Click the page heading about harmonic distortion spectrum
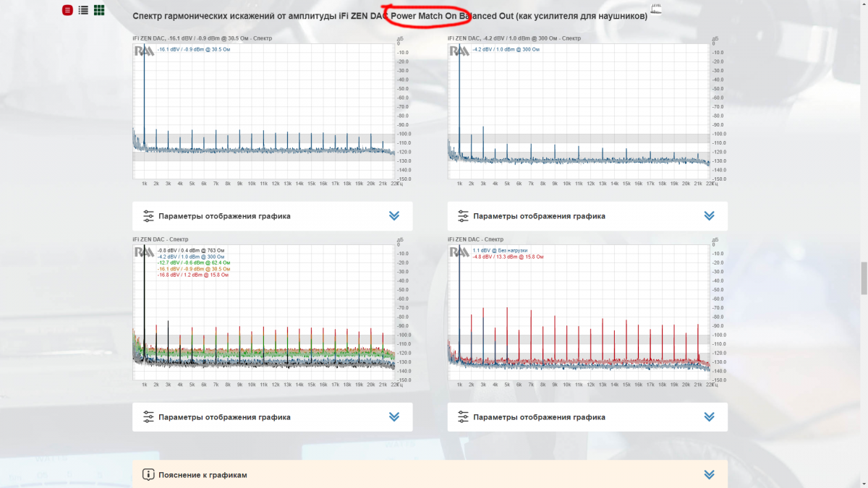868x488 pixels. (390, 16)
